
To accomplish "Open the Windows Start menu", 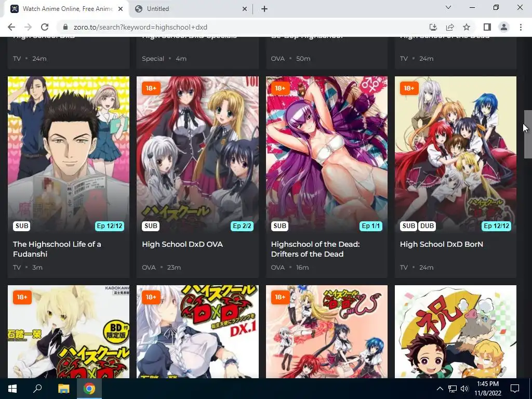I will pyautogui.click(x=12, y=389).
